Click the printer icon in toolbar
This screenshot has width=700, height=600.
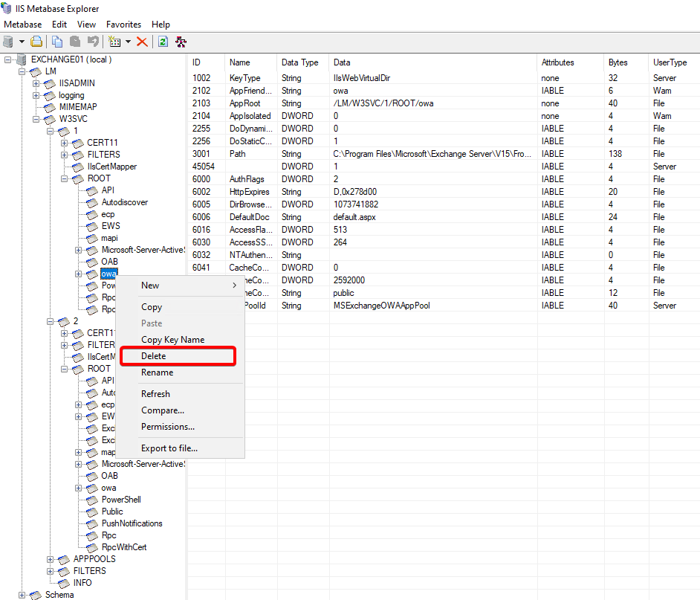pyautogui.click(x=36, y=42)
